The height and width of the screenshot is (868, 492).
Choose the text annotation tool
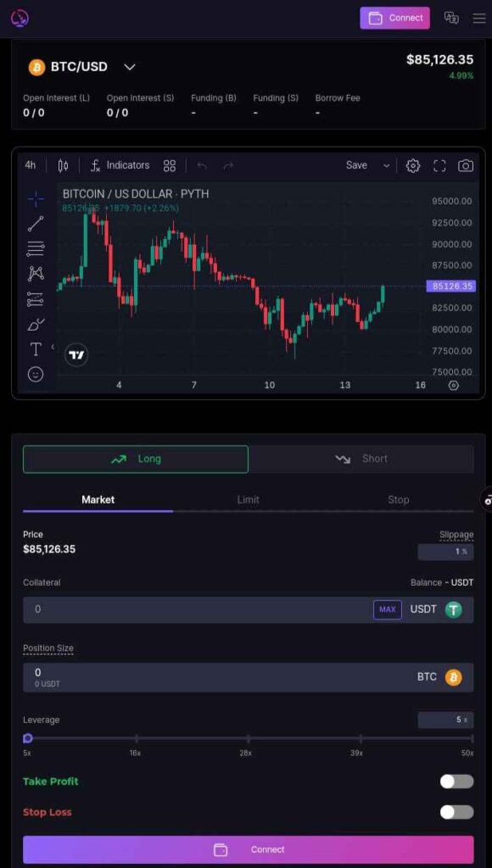(36, 349)
